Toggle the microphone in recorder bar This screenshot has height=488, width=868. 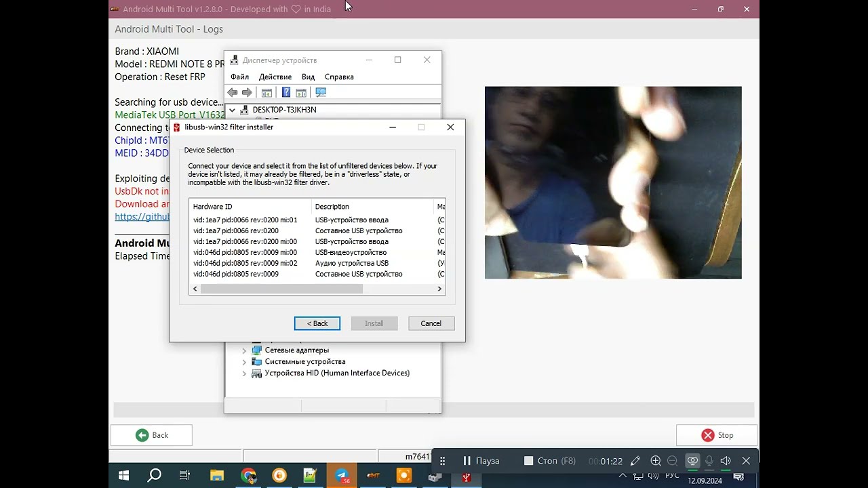click(709, 461)
